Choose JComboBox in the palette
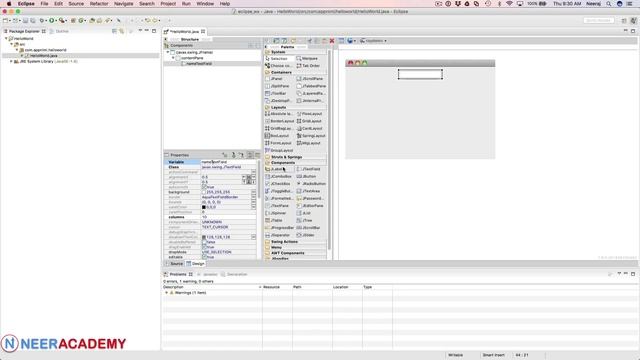 click(279, 176)
